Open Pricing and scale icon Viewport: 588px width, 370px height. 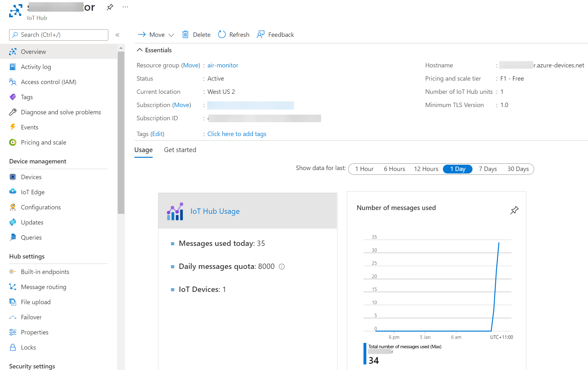pyautogui.click(x=13, y=142)
